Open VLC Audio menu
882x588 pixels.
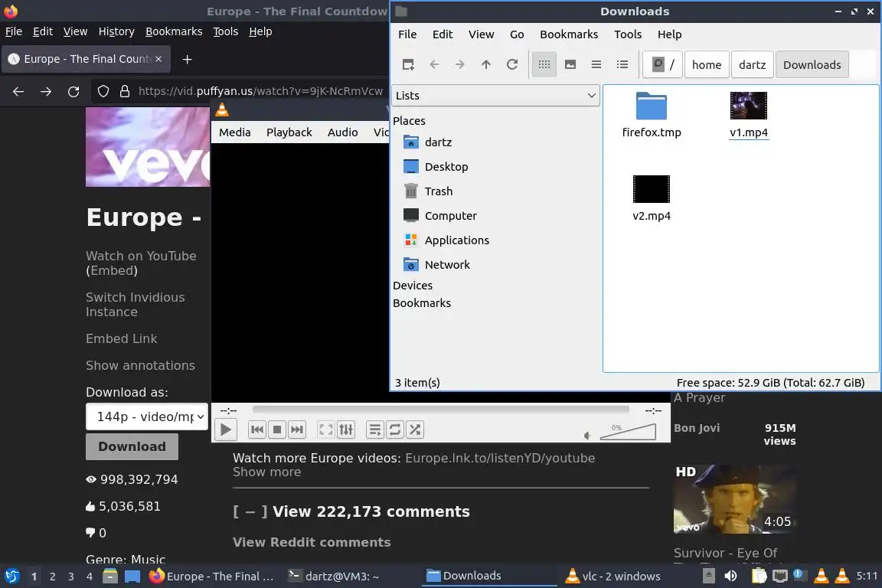342,132
